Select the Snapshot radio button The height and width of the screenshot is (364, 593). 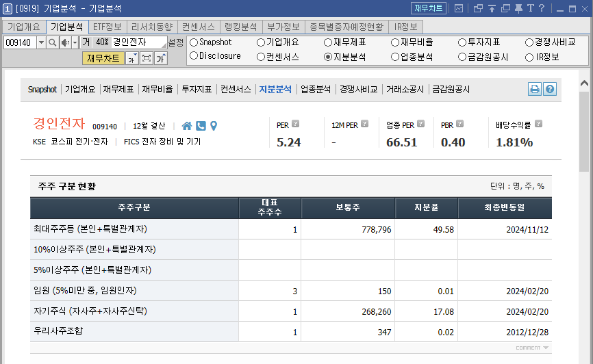pos(194,42)
